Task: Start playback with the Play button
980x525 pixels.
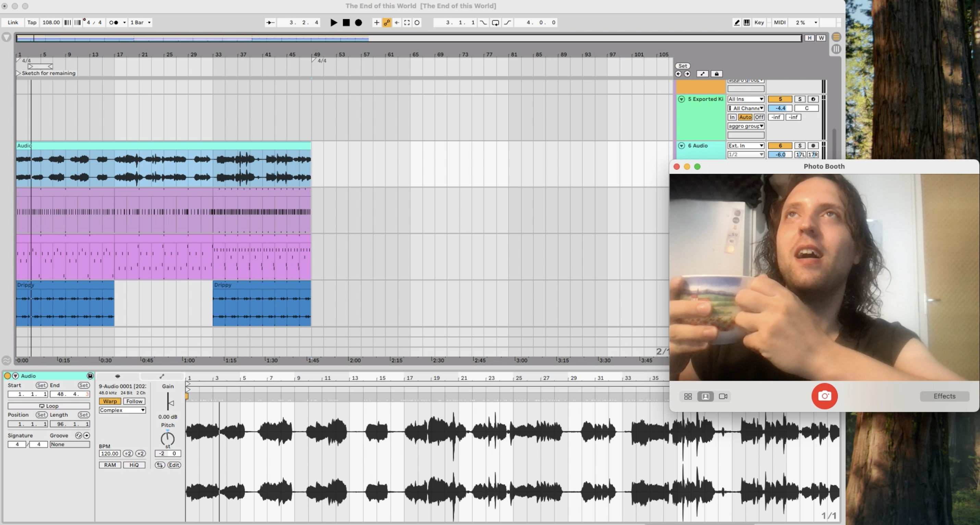Action: tap(334, 22)
